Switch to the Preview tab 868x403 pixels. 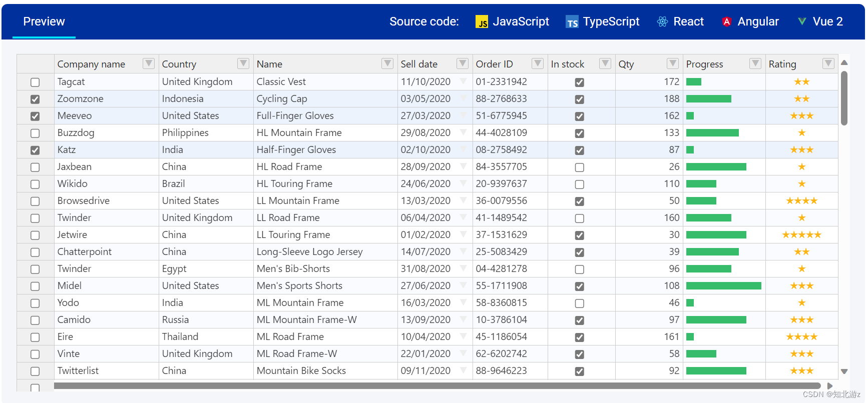(44, 21)
